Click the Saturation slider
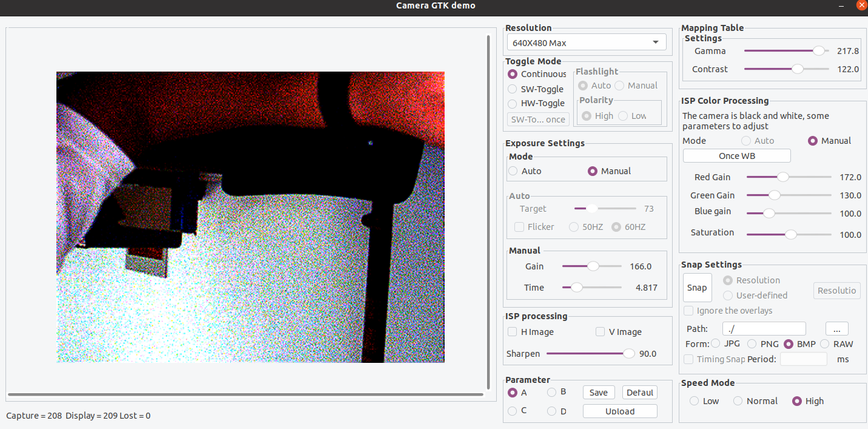 pyautogui.click(x=789, y=234)
